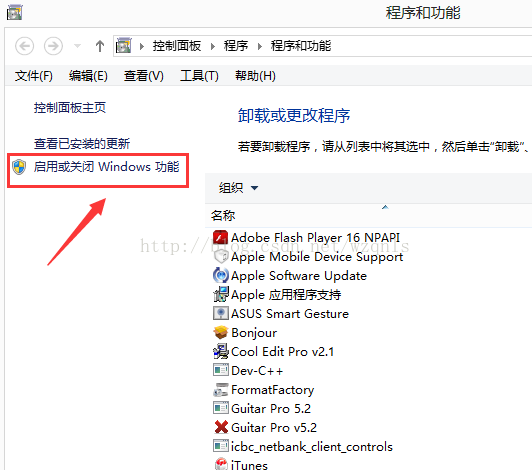Open the 工具(T) menu
The width and height of the screenshot is (532, 470).
(x=199, y=76)
